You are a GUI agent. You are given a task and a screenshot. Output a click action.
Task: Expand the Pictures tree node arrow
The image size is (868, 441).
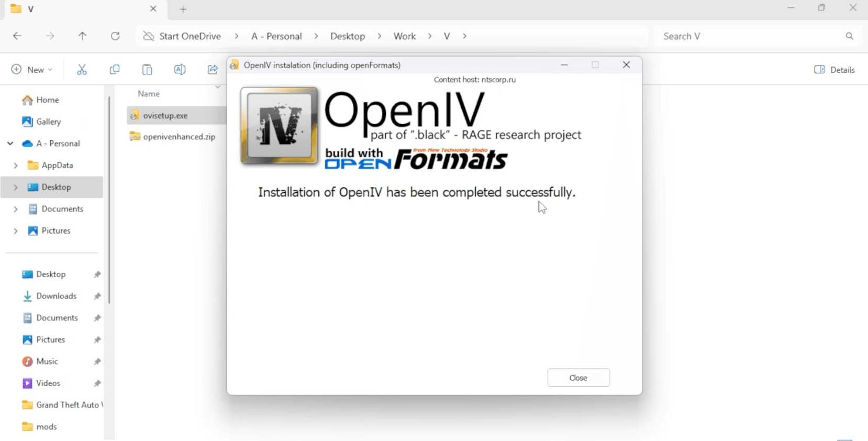tap(16, 231)
